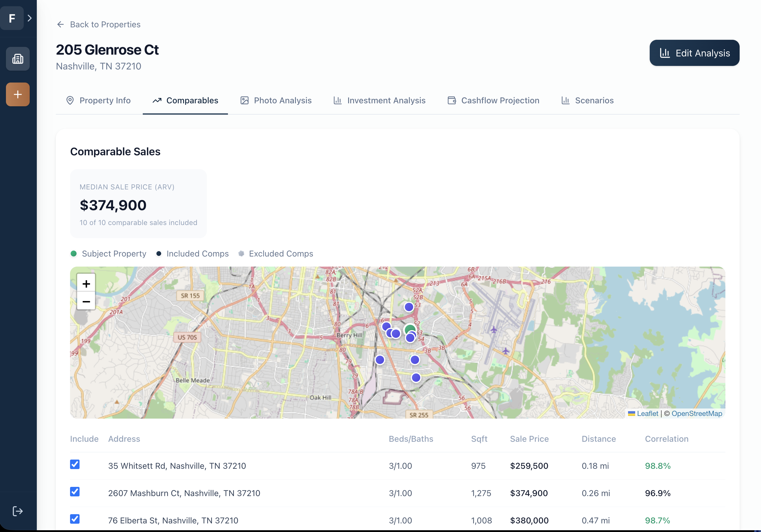761x532 pixels.
Task: Uncheck 2607 Mashburn Ct comparable
Action: pyautogui.click(x=75, y=492)
